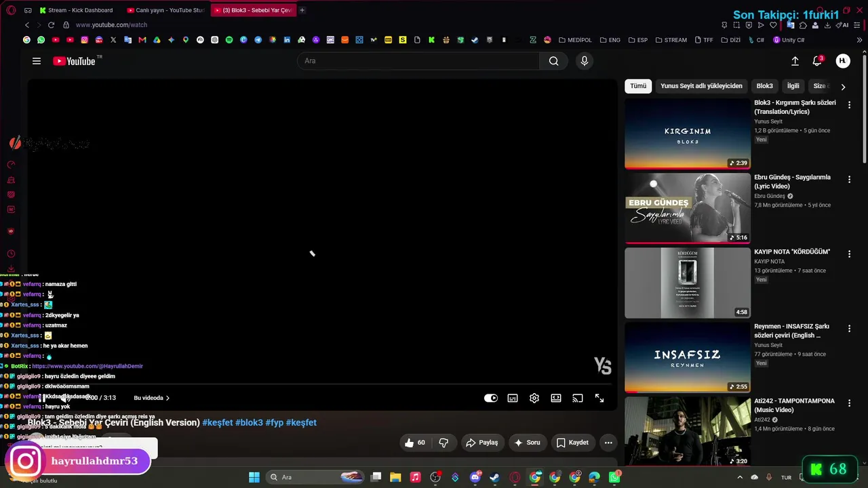Image resolution: width=868 pixels, height=488 pixels.
Task: Click the #blok3 hashtag link
Action: point(249,422)
